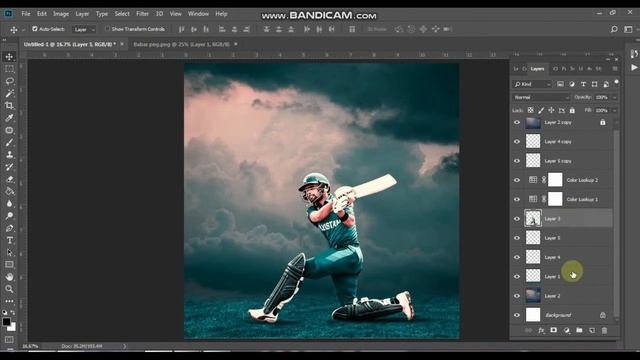This screenshot has width=640, height=360.
Task: Select the Brush tool
Action: (x=9, y=142)
